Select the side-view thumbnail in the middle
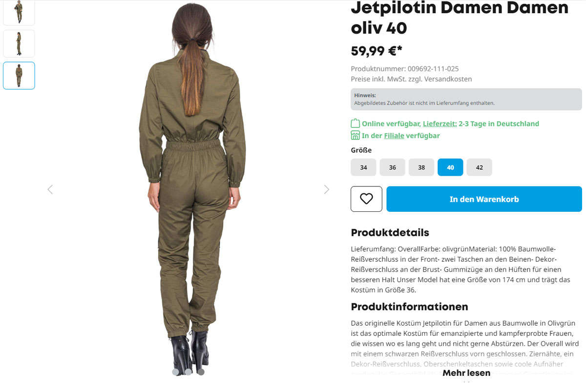 pyautogui.click(x=19, y=43)
